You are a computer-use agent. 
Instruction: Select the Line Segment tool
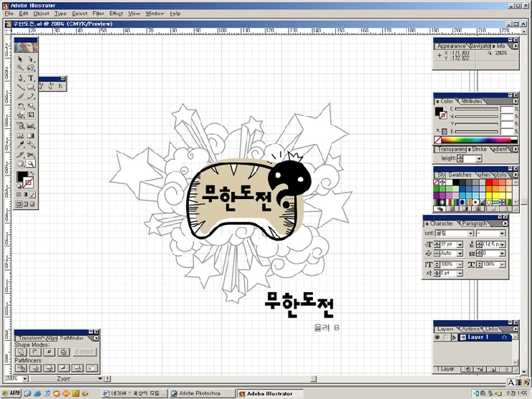(x=20, y=87)
